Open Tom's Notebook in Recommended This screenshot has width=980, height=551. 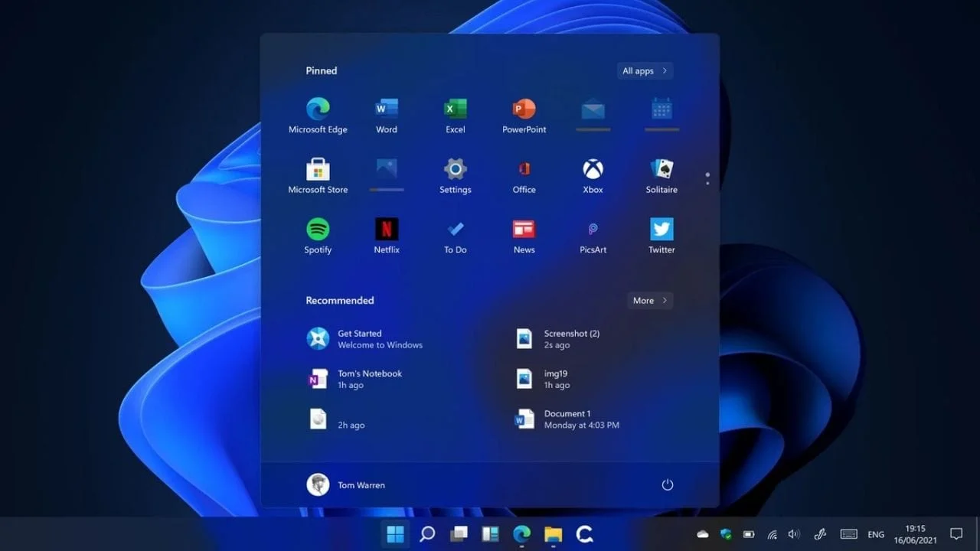(x=354, y=379)
